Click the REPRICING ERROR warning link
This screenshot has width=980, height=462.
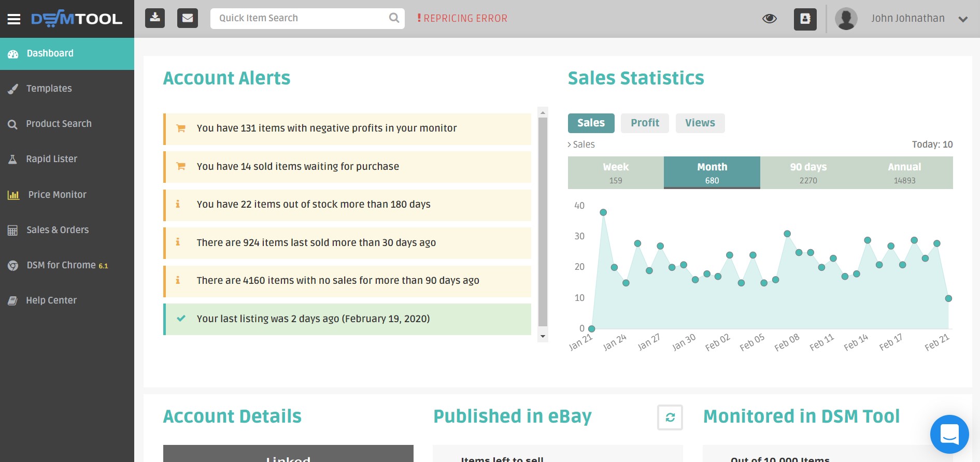pyautogui.click(x=462, y=18)
